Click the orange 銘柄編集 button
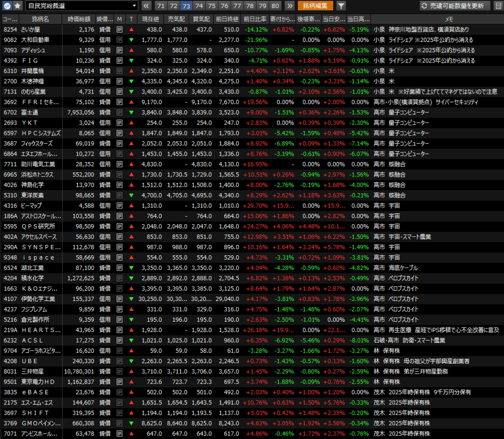Image resolution: width=504 pixels, height=439 pixels. [315, 6]
